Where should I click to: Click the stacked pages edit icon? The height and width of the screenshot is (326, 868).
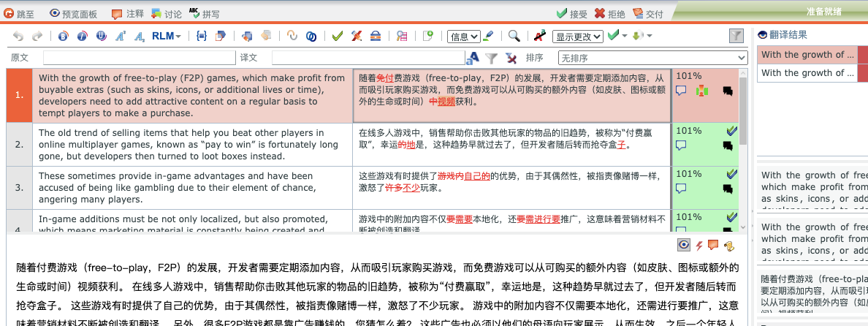tap(248, 36)
